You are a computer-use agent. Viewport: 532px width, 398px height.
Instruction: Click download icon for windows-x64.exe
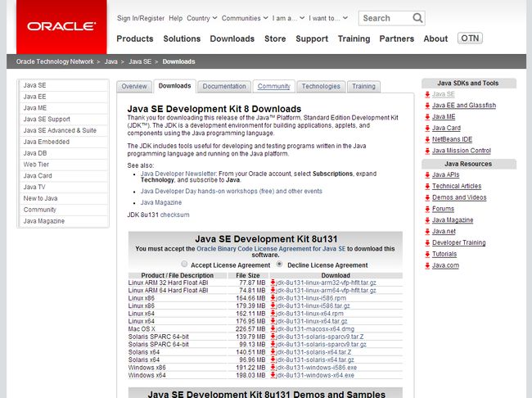(273, 375)
